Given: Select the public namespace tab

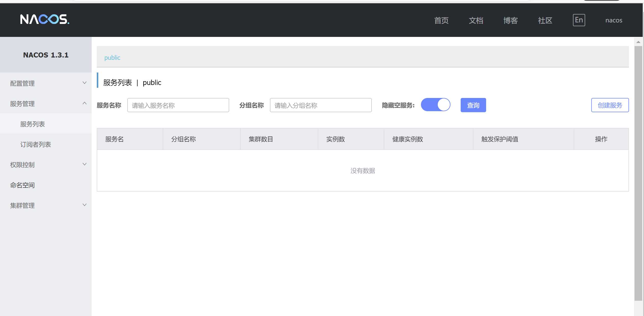Looking at the screenshot, I should 112,58.
